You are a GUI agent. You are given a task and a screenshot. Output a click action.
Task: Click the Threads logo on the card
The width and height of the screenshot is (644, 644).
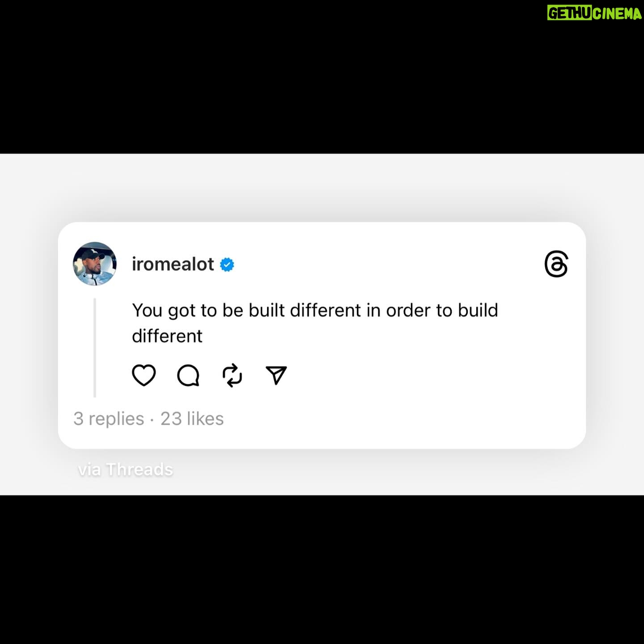556,264
